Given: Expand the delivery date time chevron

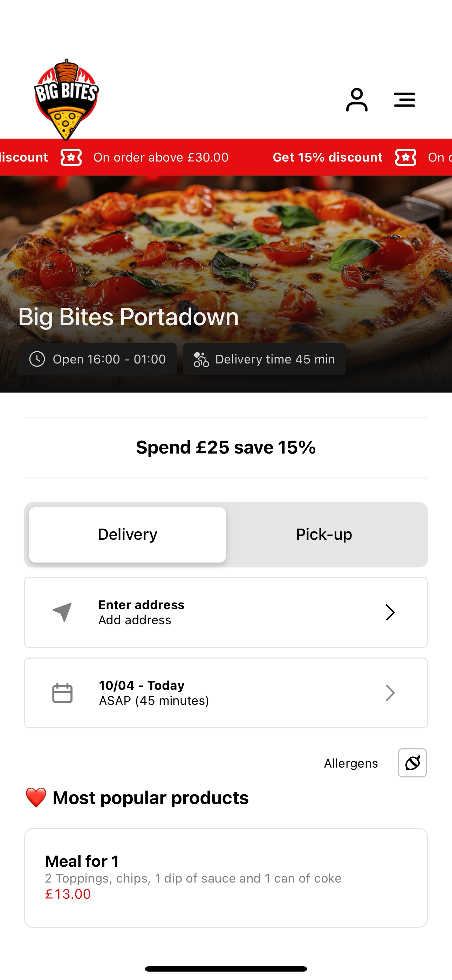Looking at the screenshot, I should 390,693.
